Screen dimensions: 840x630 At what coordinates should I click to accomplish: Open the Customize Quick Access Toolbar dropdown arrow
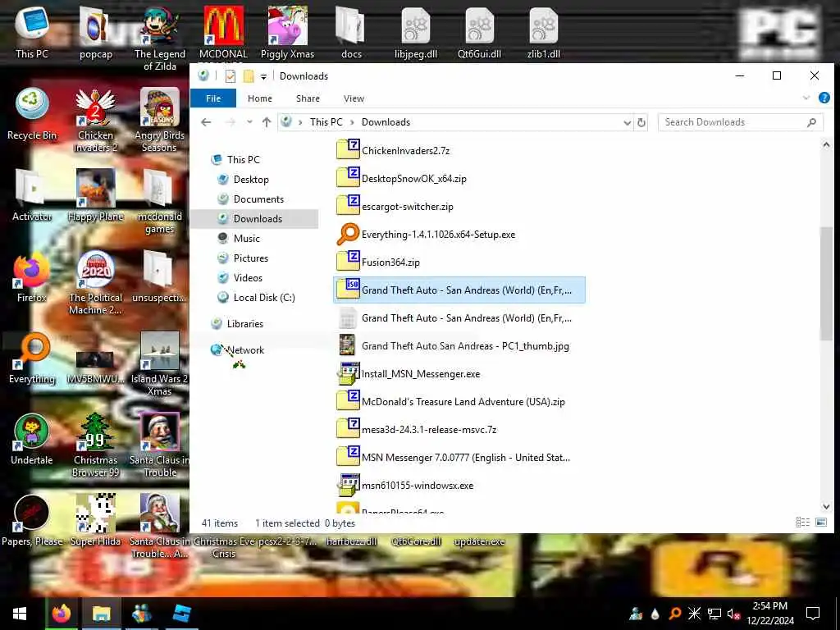tap(263, 76)
